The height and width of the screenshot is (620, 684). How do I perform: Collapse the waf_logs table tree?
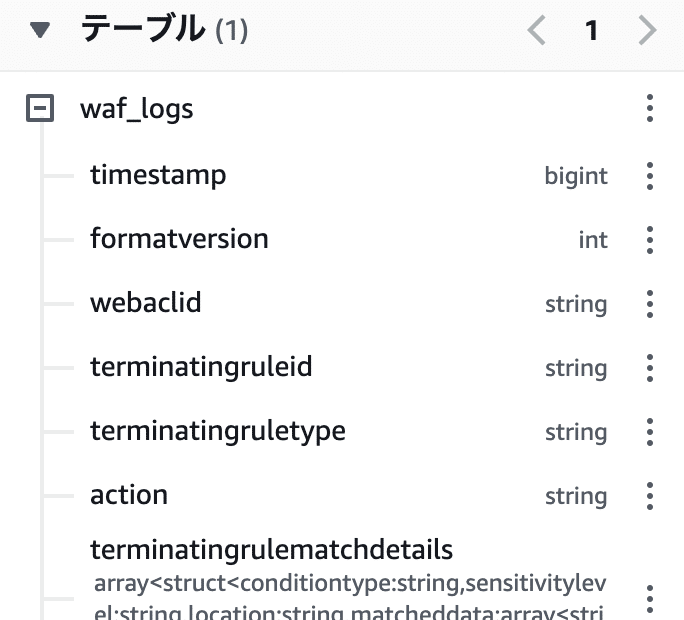click(x=40, y=108)
